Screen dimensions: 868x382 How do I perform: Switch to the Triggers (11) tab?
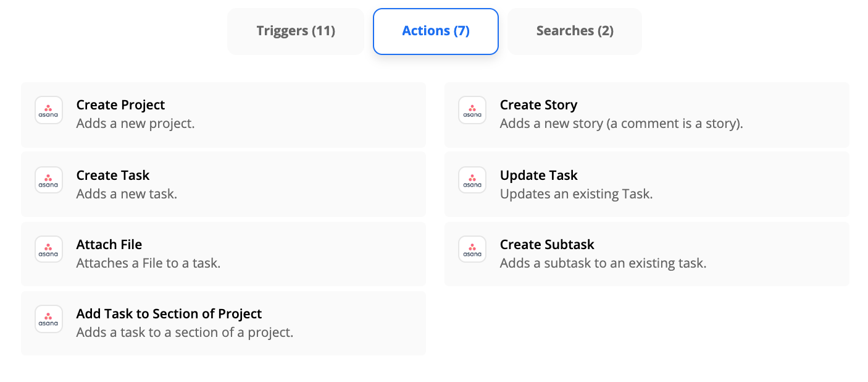296,31
